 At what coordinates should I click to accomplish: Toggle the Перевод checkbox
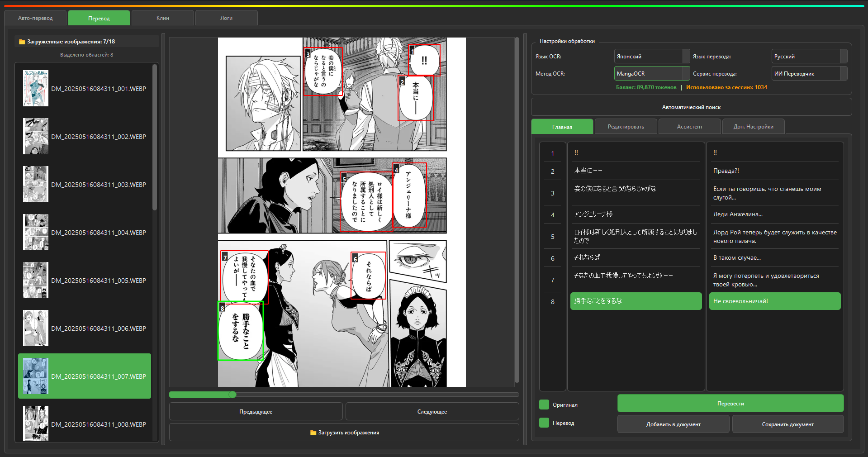coord(544,423)
